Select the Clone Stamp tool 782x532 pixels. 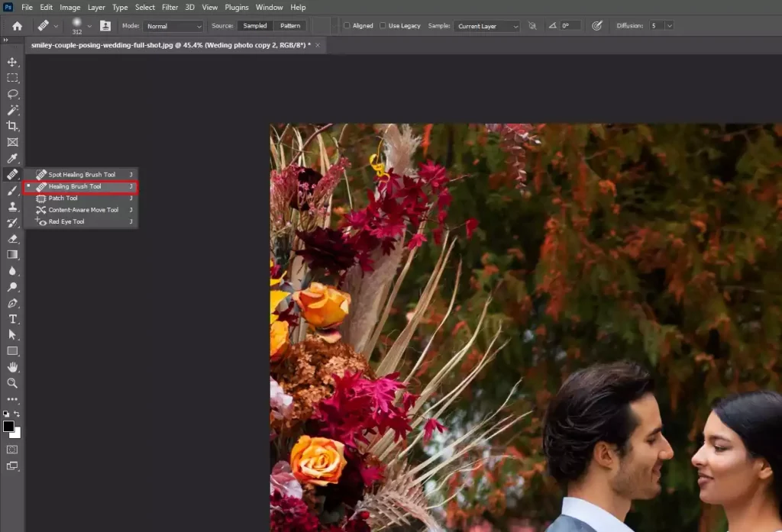[x=11, y=207]
